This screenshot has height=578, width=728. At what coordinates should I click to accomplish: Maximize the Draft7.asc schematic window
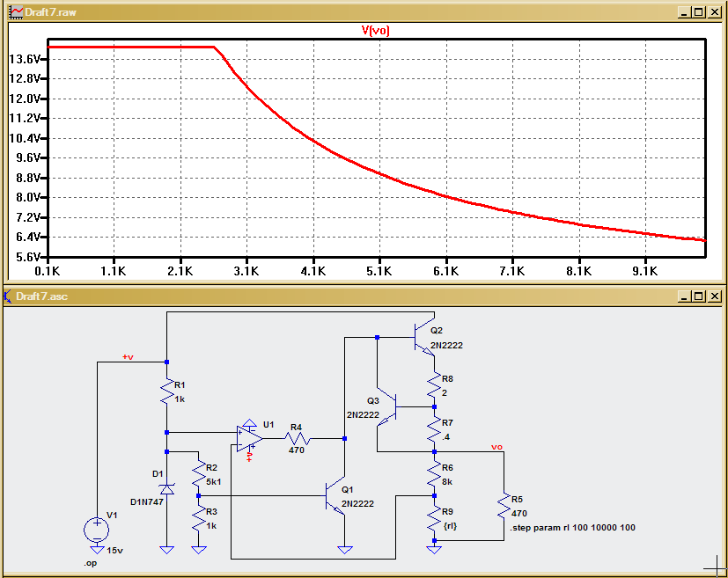click(x=699, y=296)
